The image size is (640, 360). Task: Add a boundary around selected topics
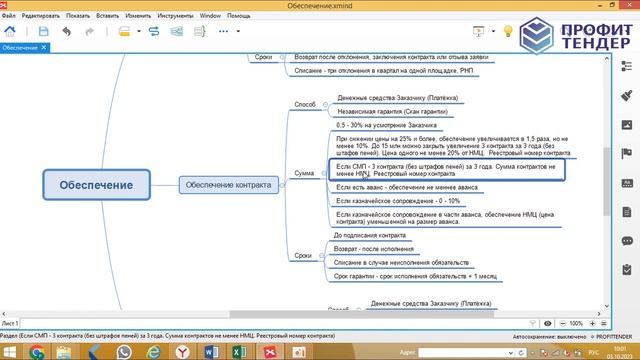point(177,31)
